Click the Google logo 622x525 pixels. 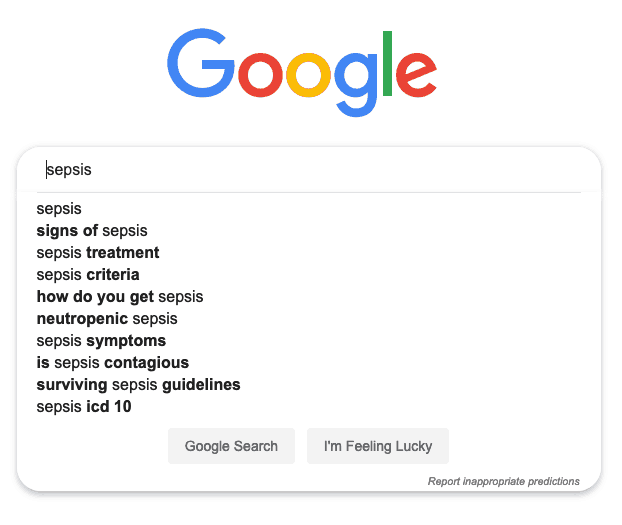tap(302, 73)
